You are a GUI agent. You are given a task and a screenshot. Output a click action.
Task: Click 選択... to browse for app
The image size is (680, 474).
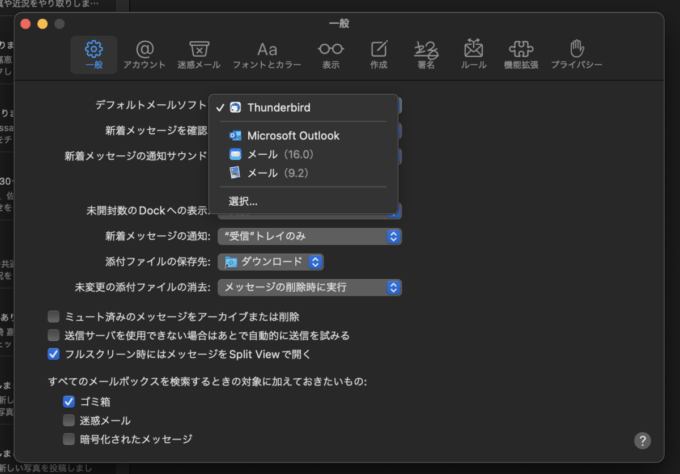(x=303, y=201)
